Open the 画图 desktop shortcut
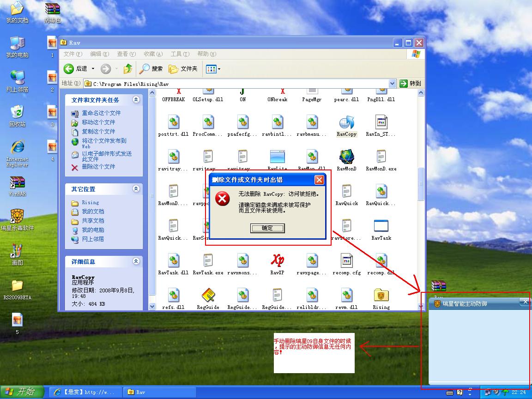 click(x=17, y=254)
